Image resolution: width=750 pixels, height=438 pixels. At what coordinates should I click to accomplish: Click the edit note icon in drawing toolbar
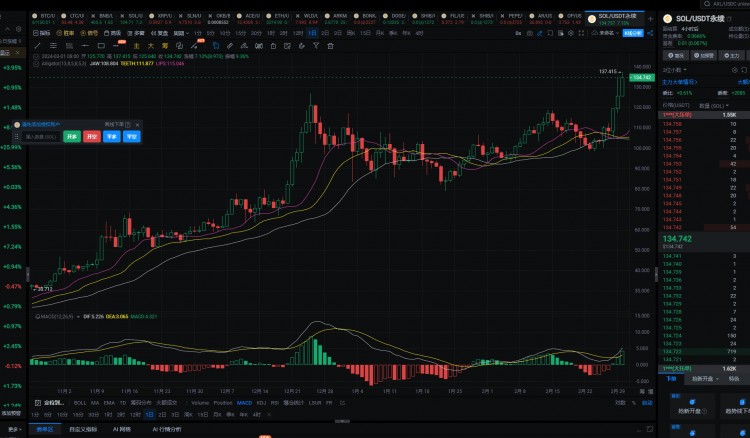click(287, 46)
